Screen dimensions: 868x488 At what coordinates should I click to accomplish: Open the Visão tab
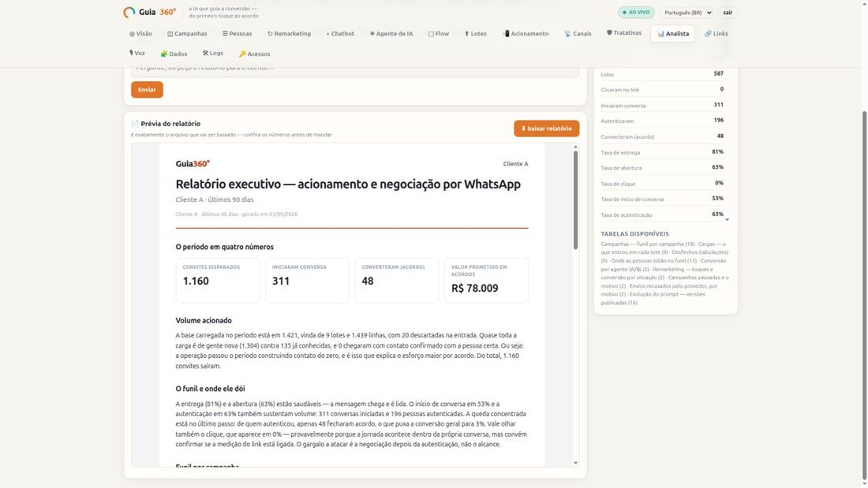140,34
